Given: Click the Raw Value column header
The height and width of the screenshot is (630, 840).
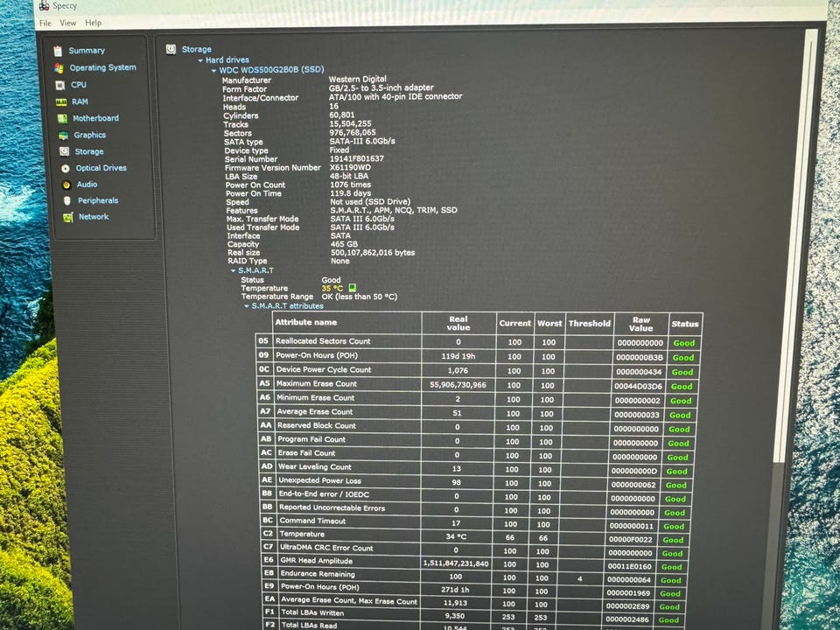Looking at the screenshot, I should coord(641,324).
